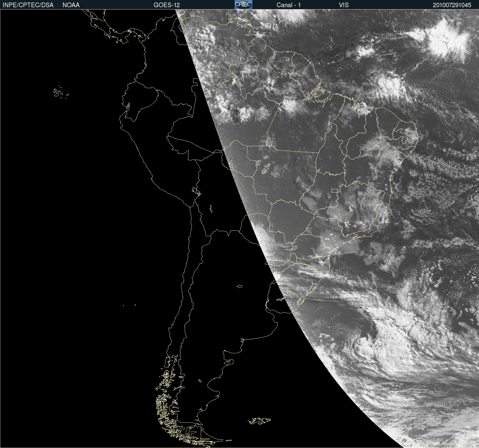Click the GOES-12 satellite label

(167, 5)
